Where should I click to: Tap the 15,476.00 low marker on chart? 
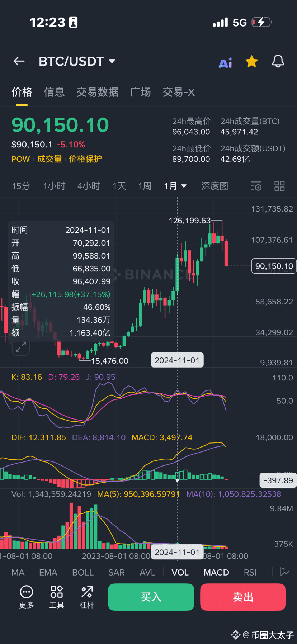(x=110, y=361)
